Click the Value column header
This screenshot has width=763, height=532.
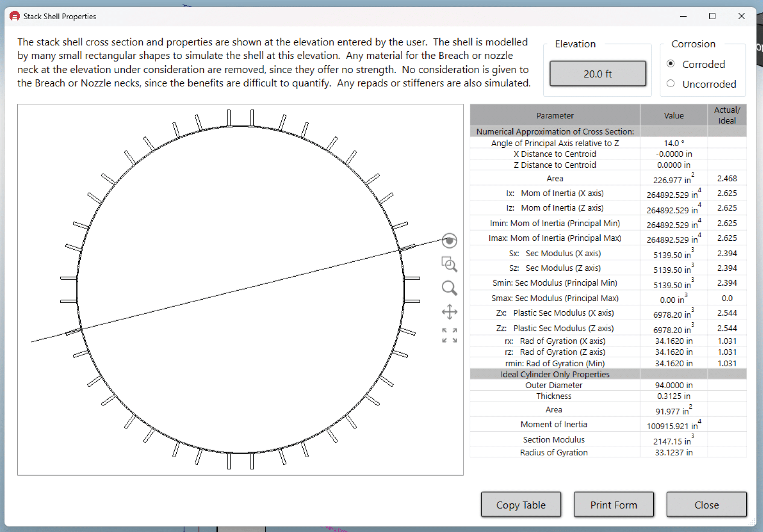tap(673, 115)
